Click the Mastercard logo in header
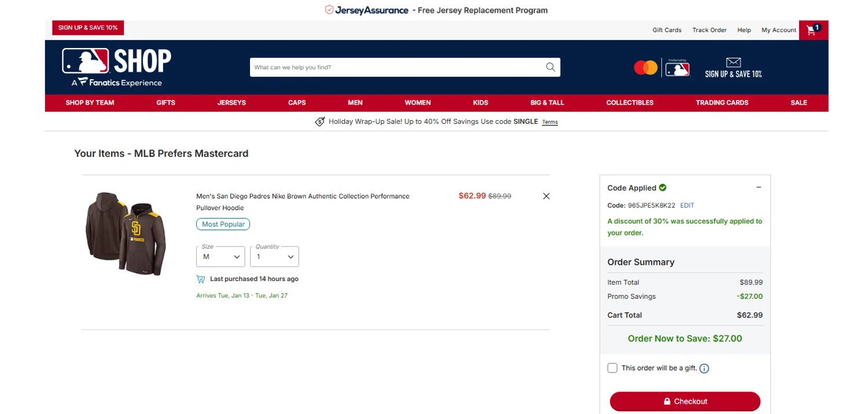 tap(645, 68)
